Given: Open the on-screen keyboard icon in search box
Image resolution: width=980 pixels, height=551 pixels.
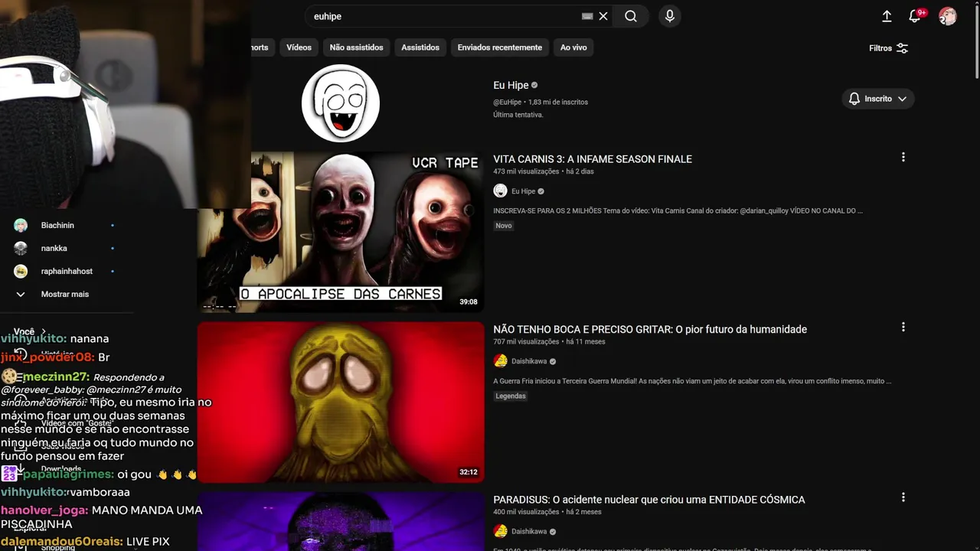Looking at the screenshot, I should pyautogui.click(x=587, y=16).
